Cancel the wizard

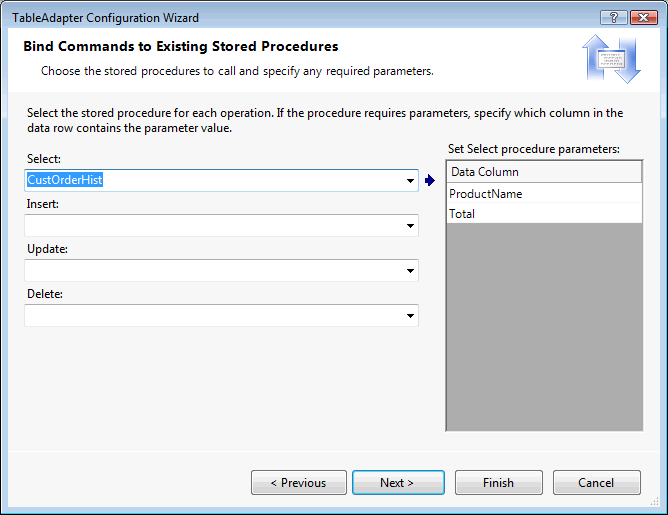pyautogui.click(x=597, y=483)
